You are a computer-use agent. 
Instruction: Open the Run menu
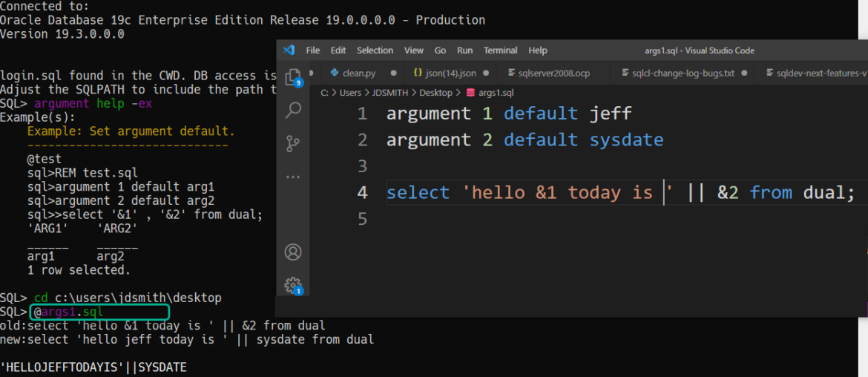[465, 50]
